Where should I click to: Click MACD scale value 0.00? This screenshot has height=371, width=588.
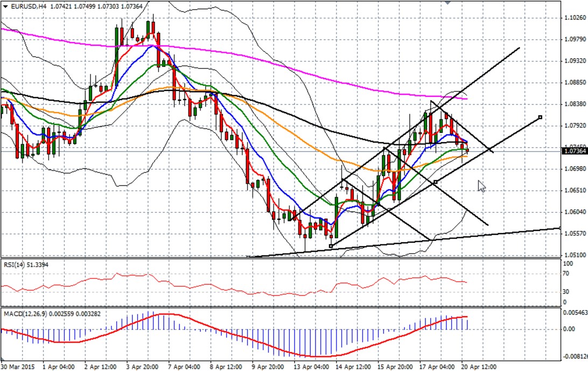click(x=569, y=329)
